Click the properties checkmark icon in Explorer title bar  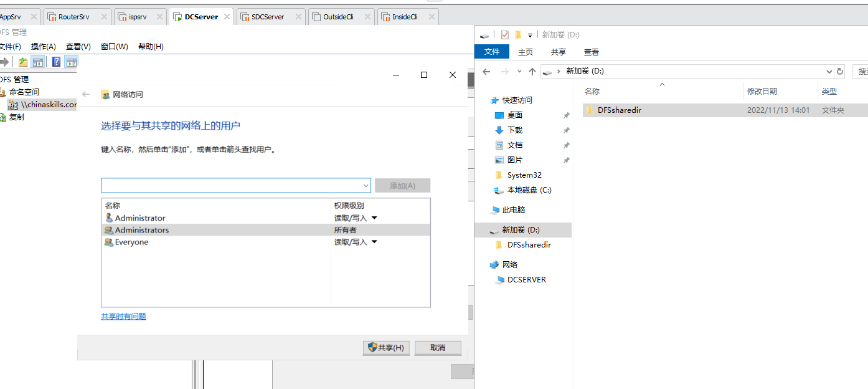[505, 35]
